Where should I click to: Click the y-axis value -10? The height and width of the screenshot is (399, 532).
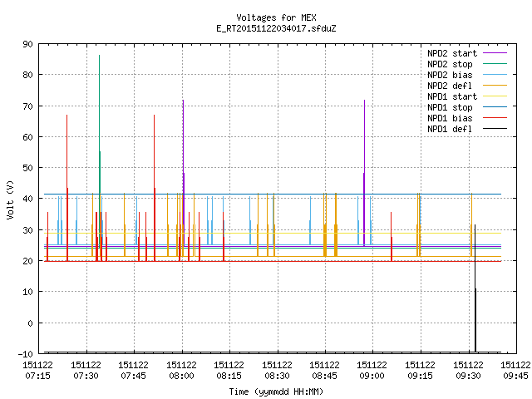[x=26, y=354]
